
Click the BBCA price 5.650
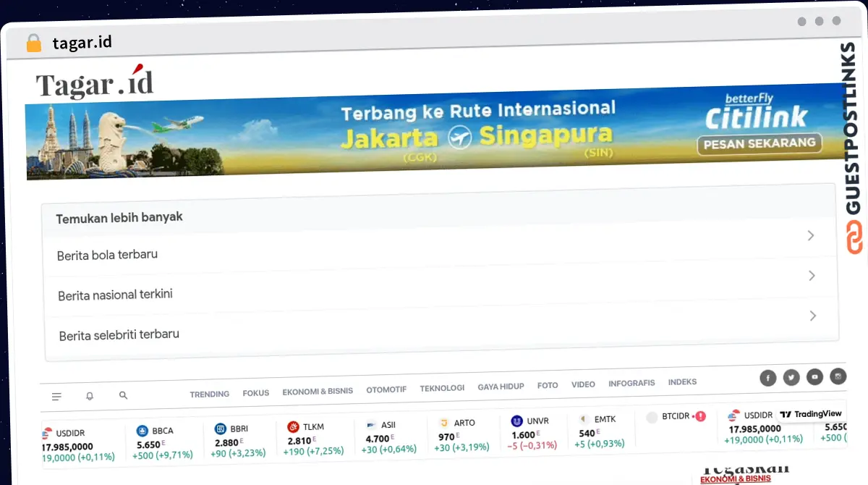pyautogui.click(x=148, y=445)
